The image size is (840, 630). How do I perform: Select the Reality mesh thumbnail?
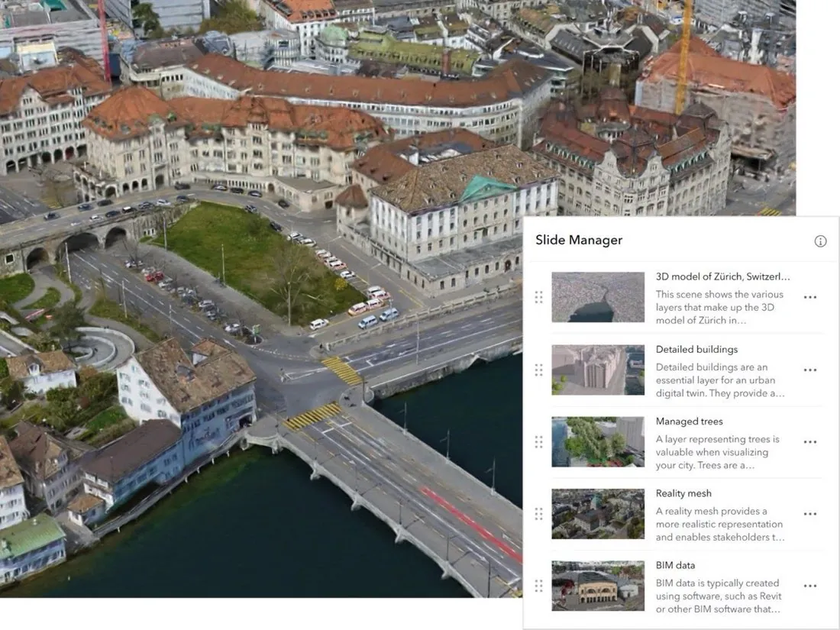[x=598, y=514]
